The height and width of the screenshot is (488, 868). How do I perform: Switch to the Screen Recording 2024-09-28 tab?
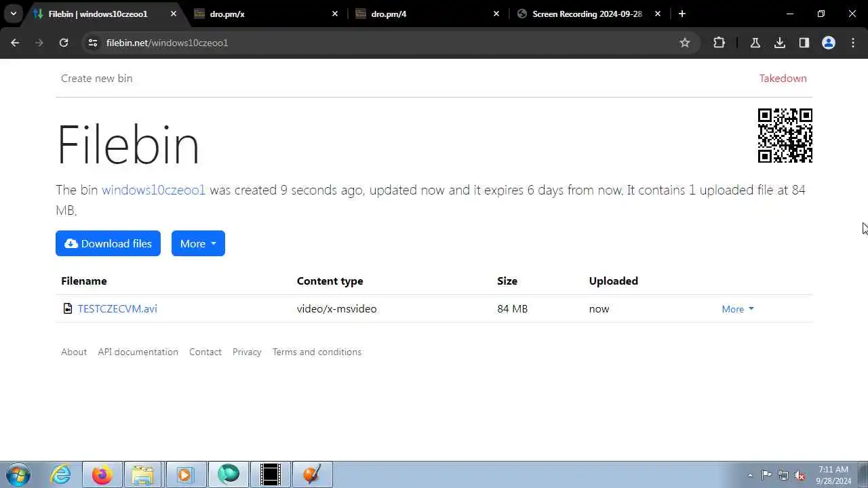(x=589, y=14)
